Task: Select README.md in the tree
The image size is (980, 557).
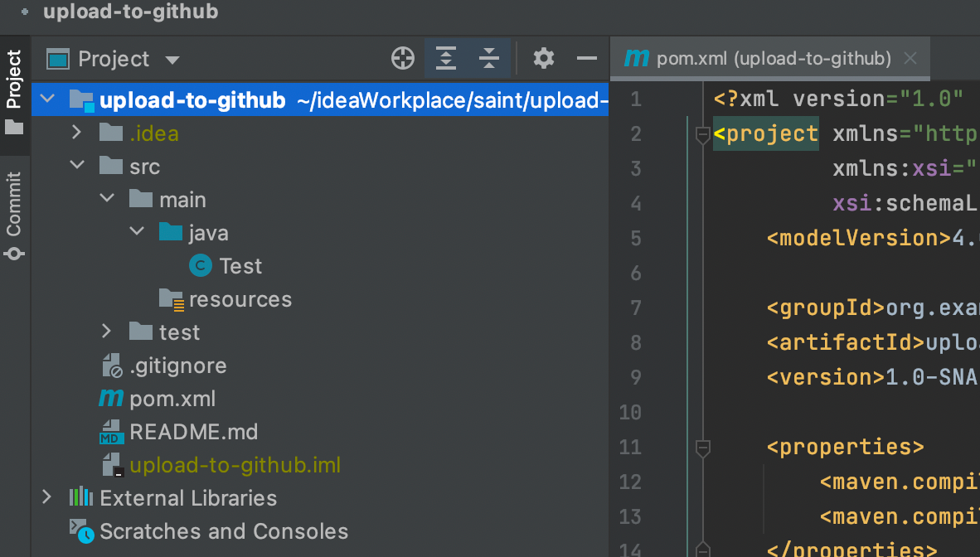Action: tap(193, 432)
